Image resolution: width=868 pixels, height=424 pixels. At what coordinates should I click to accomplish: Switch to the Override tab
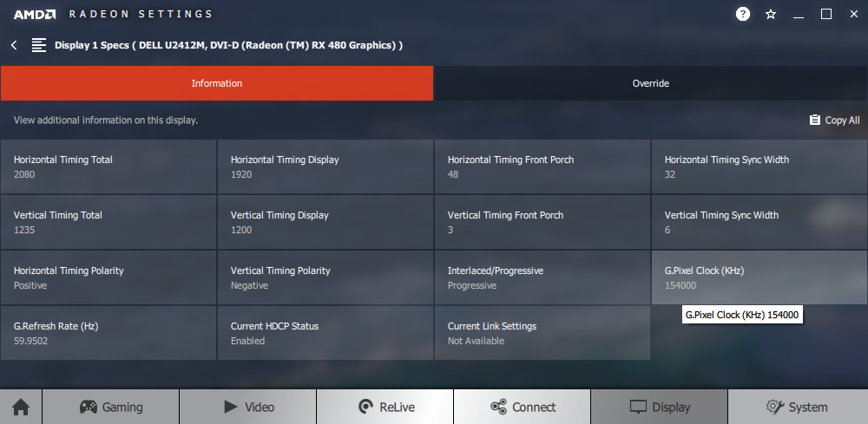(x=651, y=83)
